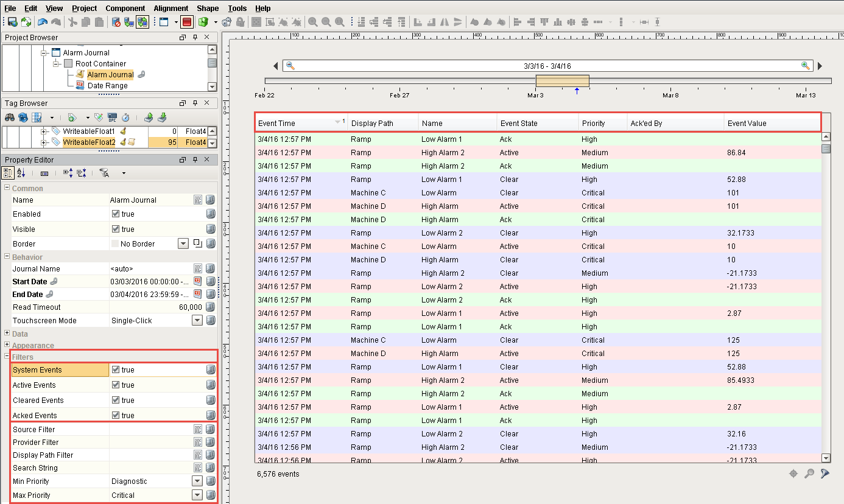Open the Alignment menu
The width and height of the screenshot is (844, 504).
171,8
